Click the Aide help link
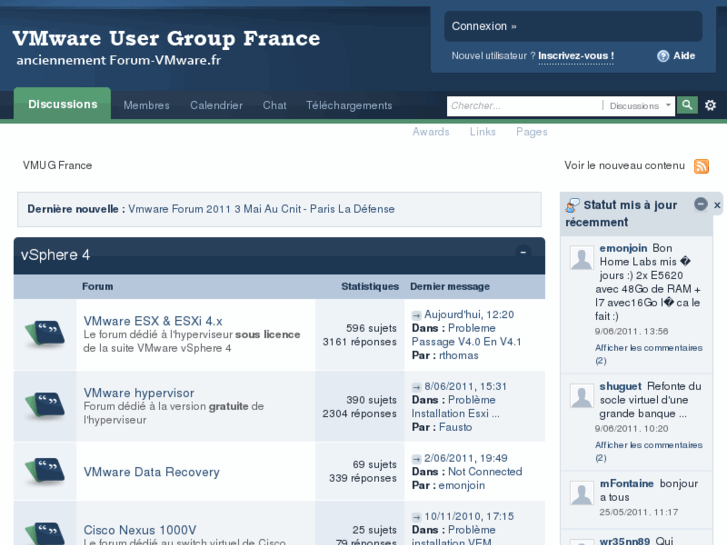Viewport: 727px width, 545px height. (x=684, y=56)
